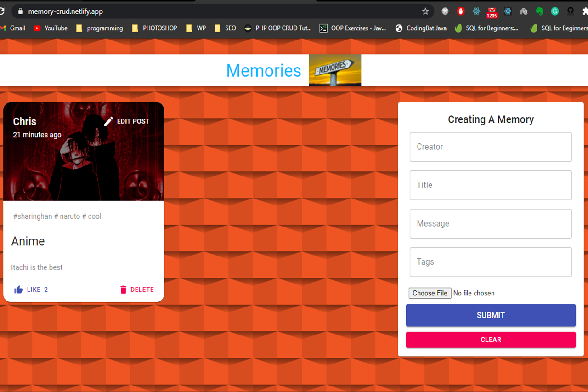Image resolution: width=588 pixels, height=392 pixels.
Task: Open the YouTube bookmark
Action: click(51, 28)
